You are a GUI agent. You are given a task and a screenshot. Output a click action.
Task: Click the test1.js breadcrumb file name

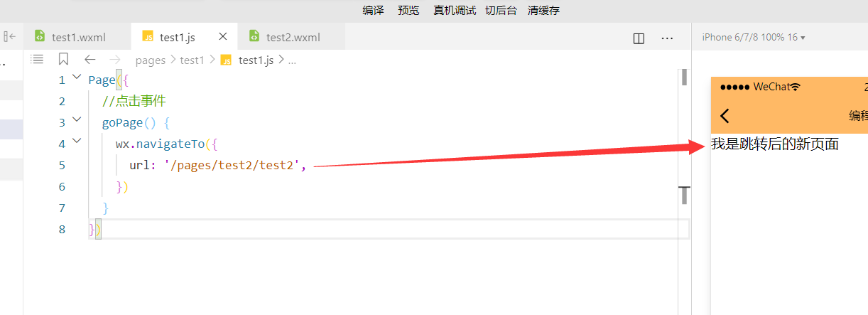pyautogui.click(x=256, y=60)
